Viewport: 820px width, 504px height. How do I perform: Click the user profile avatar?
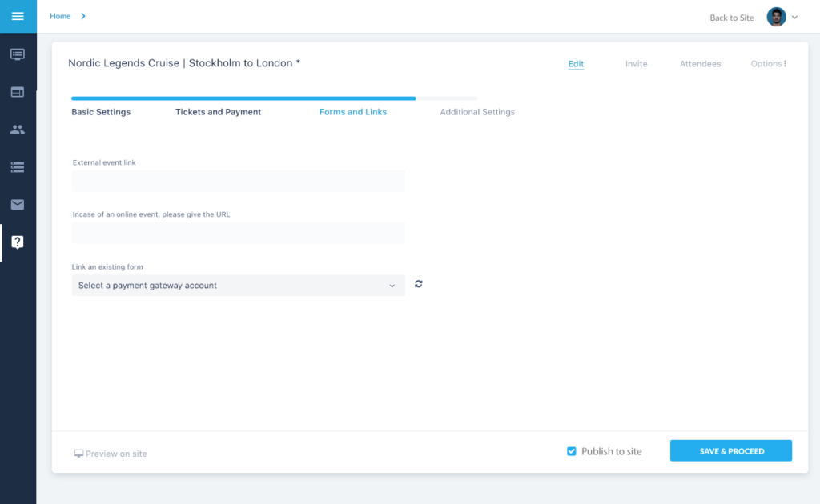click(x=776, y=17)
